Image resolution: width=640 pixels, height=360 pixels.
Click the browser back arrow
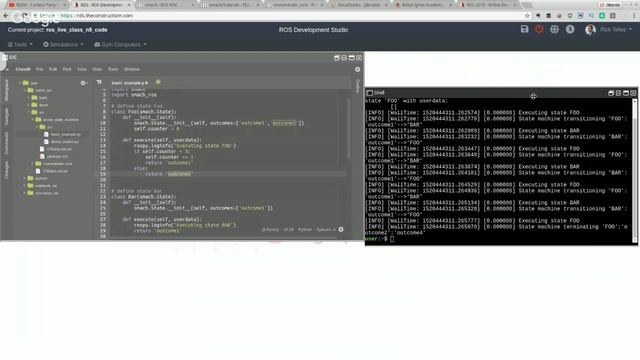point(6,16)
